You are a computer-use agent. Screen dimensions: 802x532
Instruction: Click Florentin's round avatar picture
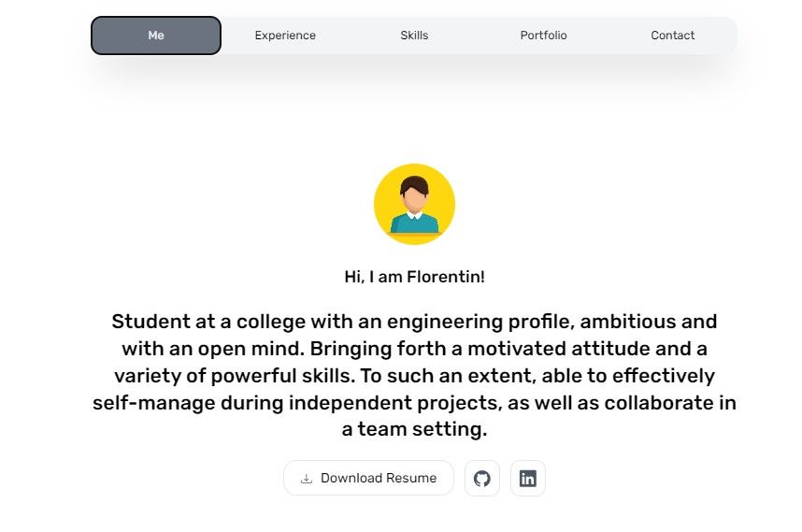414,204
